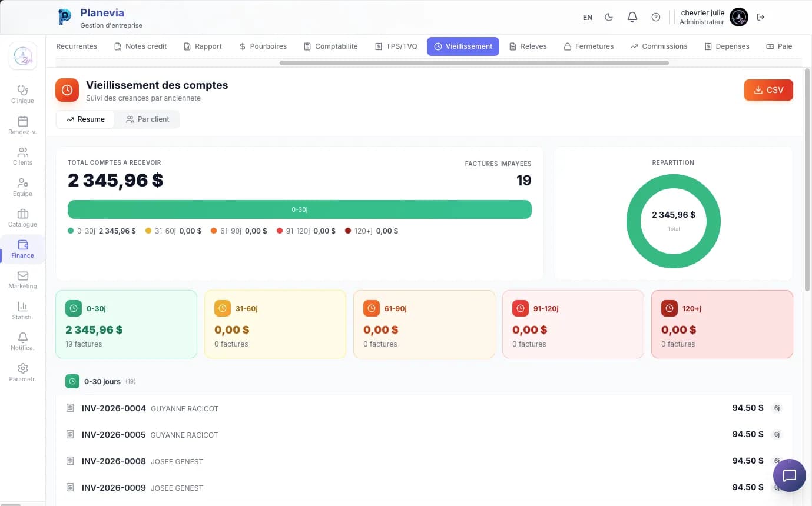Select the 61-90j aging card
The width and height of the screenshot is (812, 506).
click(x=424, y=324)
